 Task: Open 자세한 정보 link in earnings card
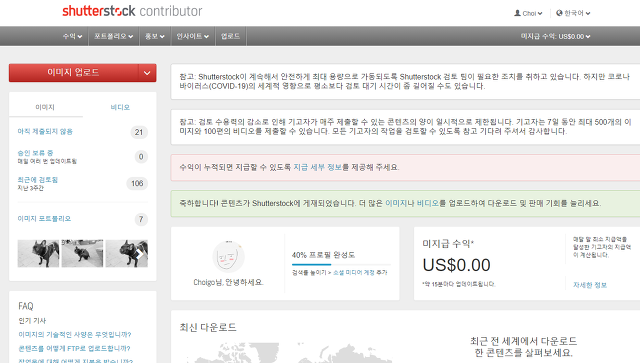(x=590, y=285)
